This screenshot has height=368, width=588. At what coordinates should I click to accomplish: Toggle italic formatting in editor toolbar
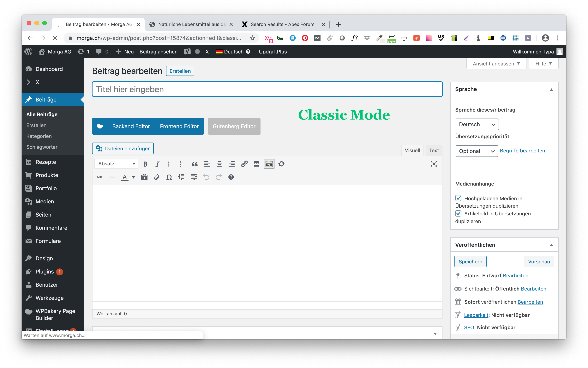[157, 164]
